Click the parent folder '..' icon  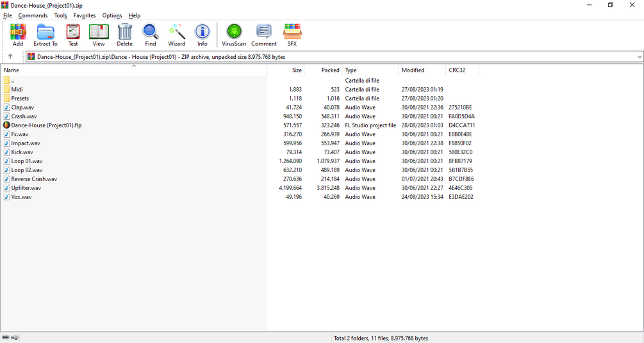[x=6, y=81]
